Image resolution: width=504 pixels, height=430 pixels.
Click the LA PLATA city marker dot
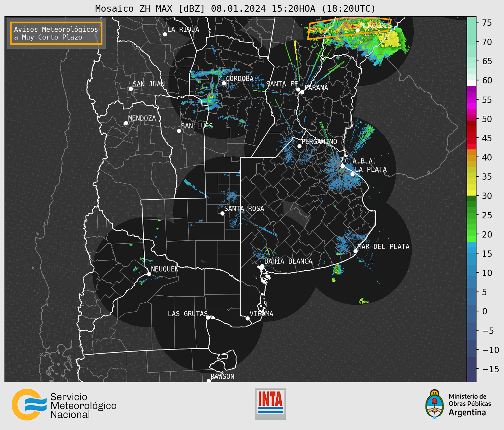(353, 174)
